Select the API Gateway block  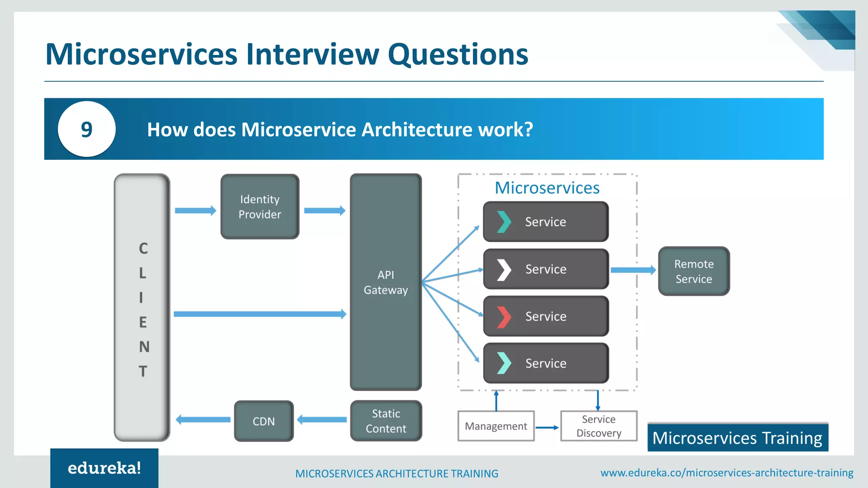pyautogui.click(x=386, y=282)
